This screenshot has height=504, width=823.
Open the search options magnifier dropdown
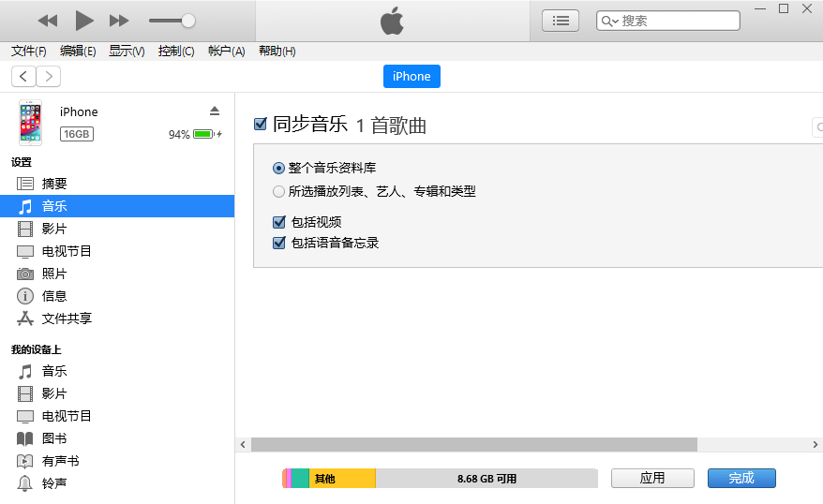[609, 21]
